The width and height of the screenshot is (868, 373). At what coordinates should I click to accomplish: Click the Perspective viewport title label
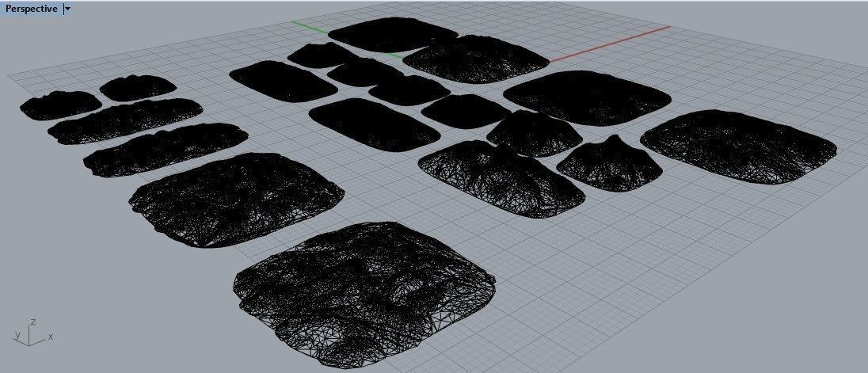coord(31,9)
